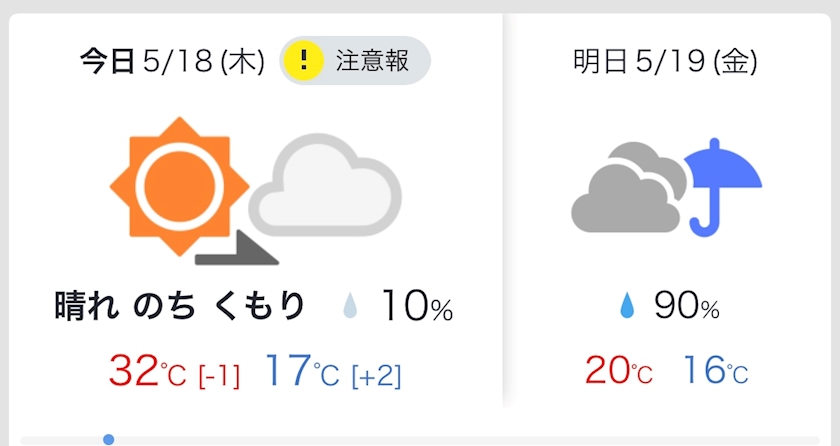Click the [+2] low temperature difference
This screenshot has width=840, height=446.
(376, 375)
